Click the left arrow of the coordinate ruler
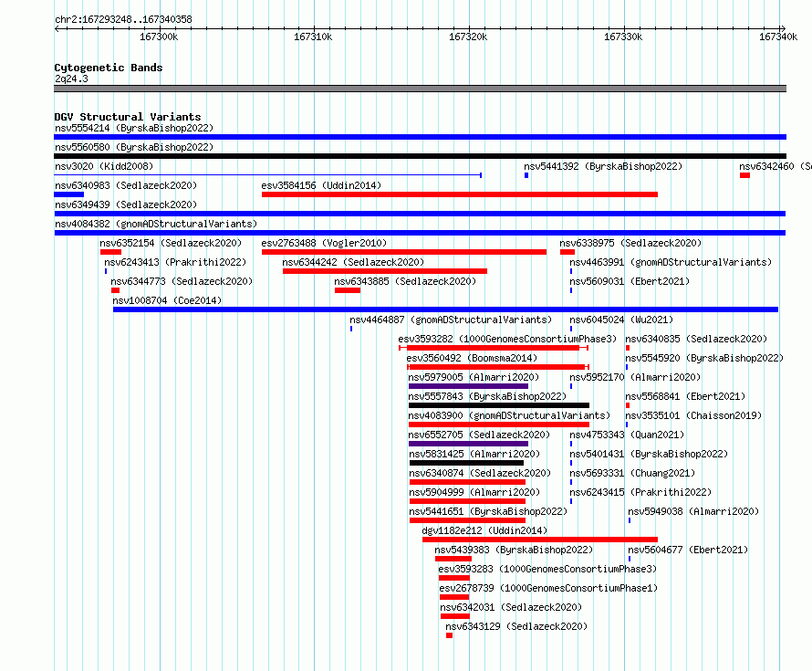Viewport: 812px width, 671px height. tap(57, 29)
